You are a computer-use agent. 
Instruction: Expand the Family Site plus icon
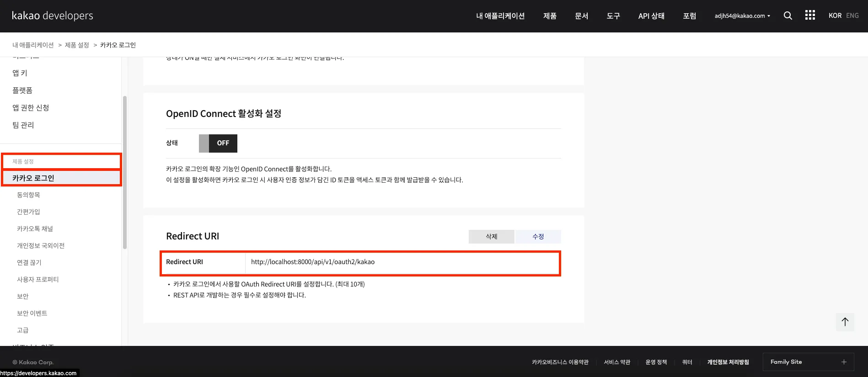click(x=844, y=362)
